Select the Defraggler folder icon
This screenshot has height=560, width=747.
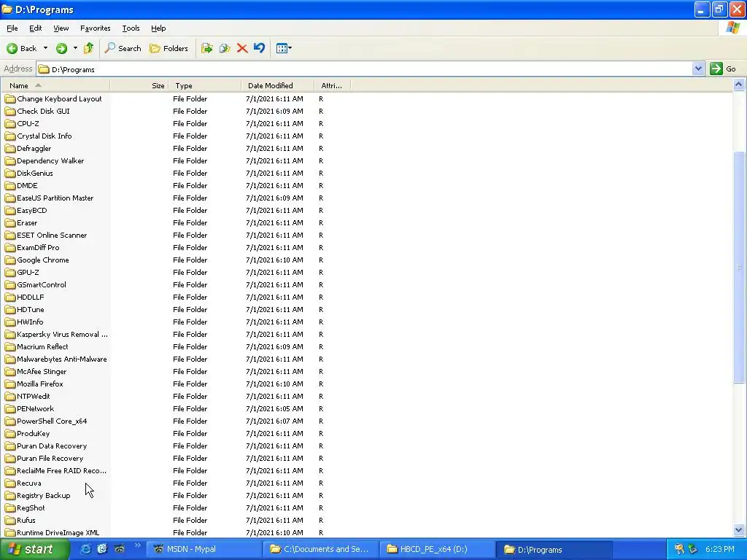coord(10,149)
